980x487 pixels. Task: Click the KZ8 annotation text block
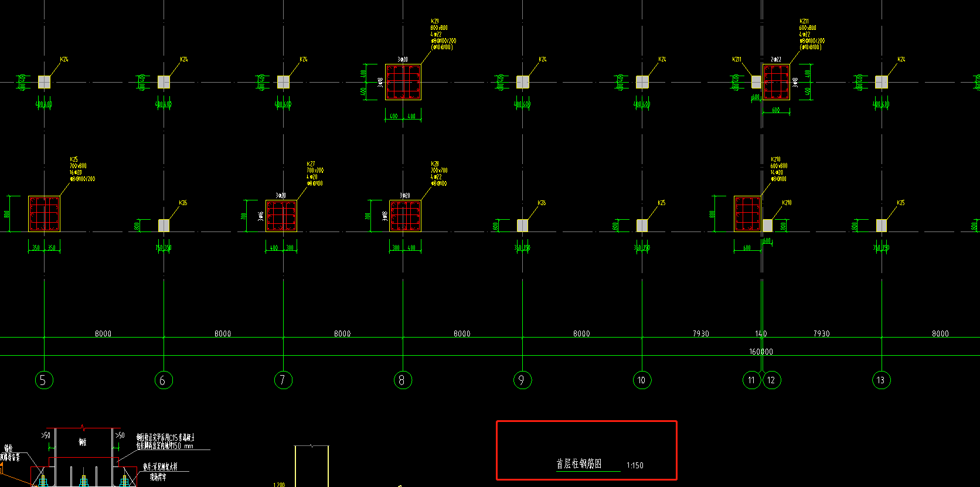coord(439,173)
